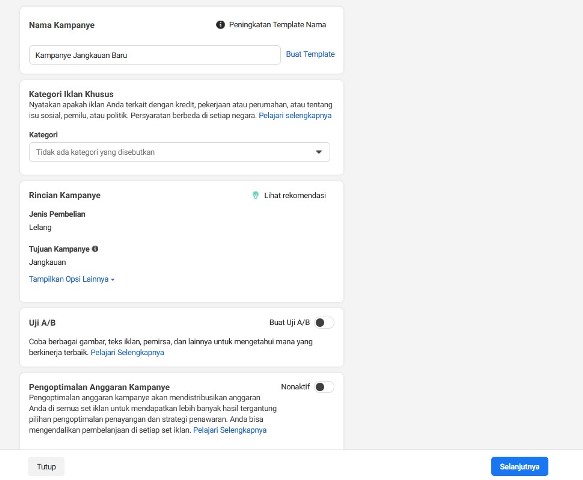The width and height of the screenshot is (583, 480).
Task: Click the Selanjutnya button
Action: 519,466
